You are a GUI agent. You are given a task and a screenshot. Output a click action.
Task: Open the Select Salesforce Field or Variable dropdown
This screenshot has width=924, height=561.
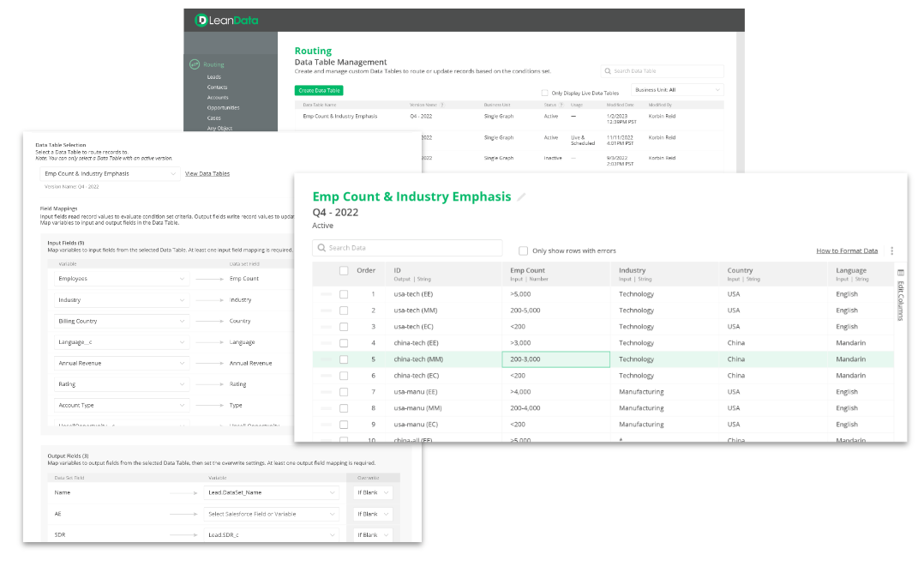271,514
